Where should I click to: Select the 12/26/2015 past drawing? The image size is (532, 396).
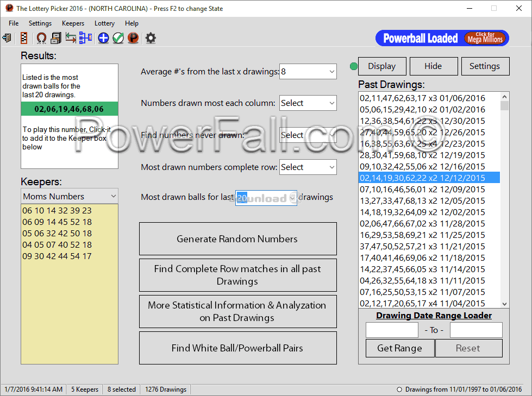(x=429, y=132)
